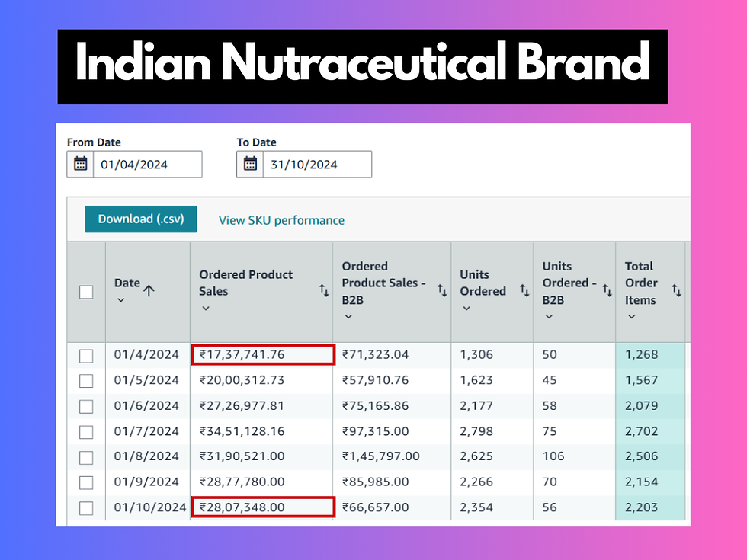Click the From Date field showing 01/04/2024
This screenshot has width=747, height=560.
point(147,165)
